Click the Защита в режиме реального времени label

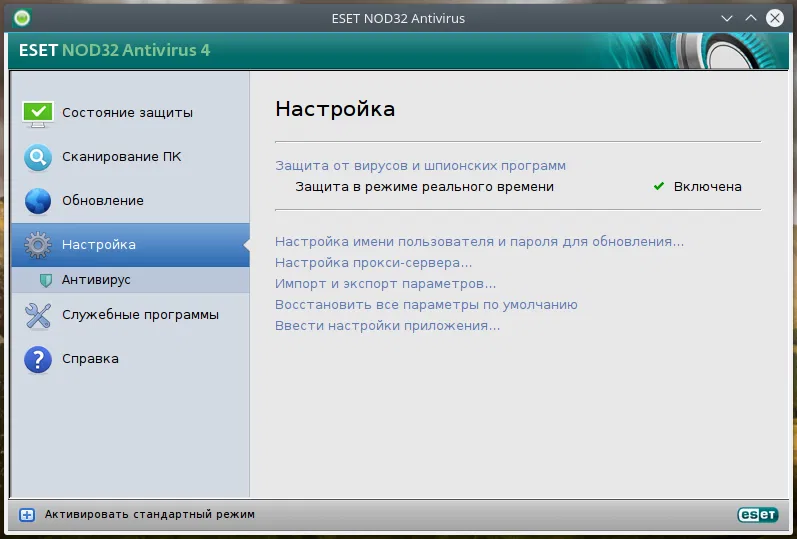point(424,187)
